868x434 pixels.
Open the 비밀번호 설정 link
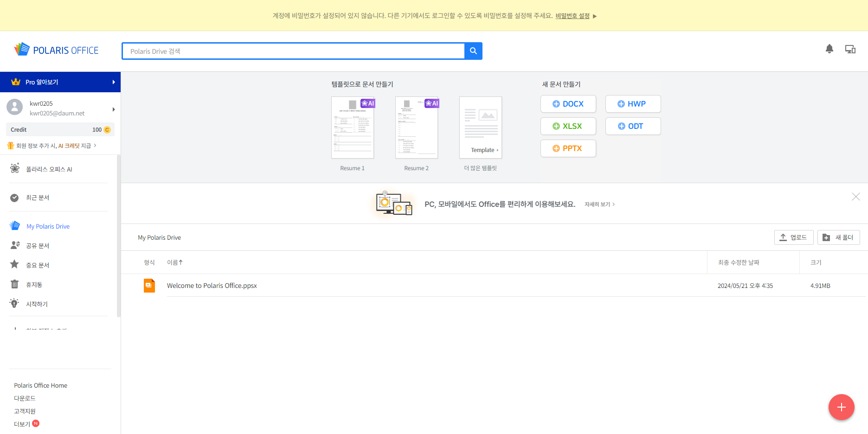[x=572, y=16]
